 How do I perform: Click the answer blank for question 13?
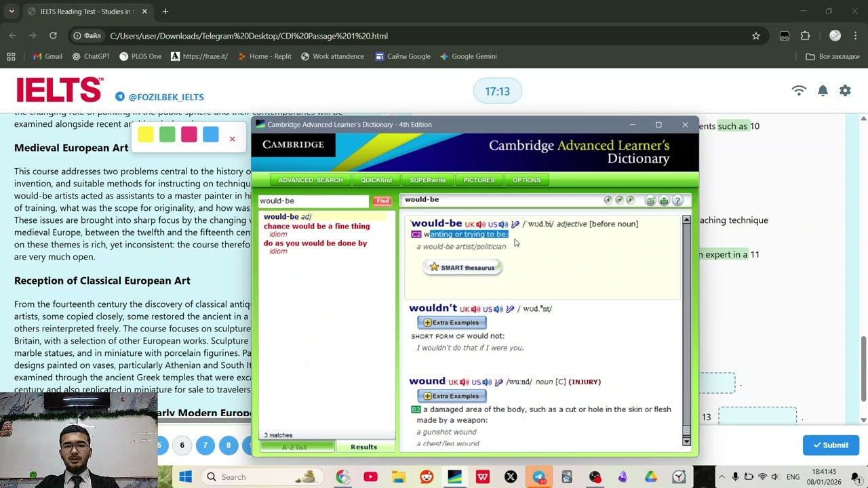click(x=757, y=417)
